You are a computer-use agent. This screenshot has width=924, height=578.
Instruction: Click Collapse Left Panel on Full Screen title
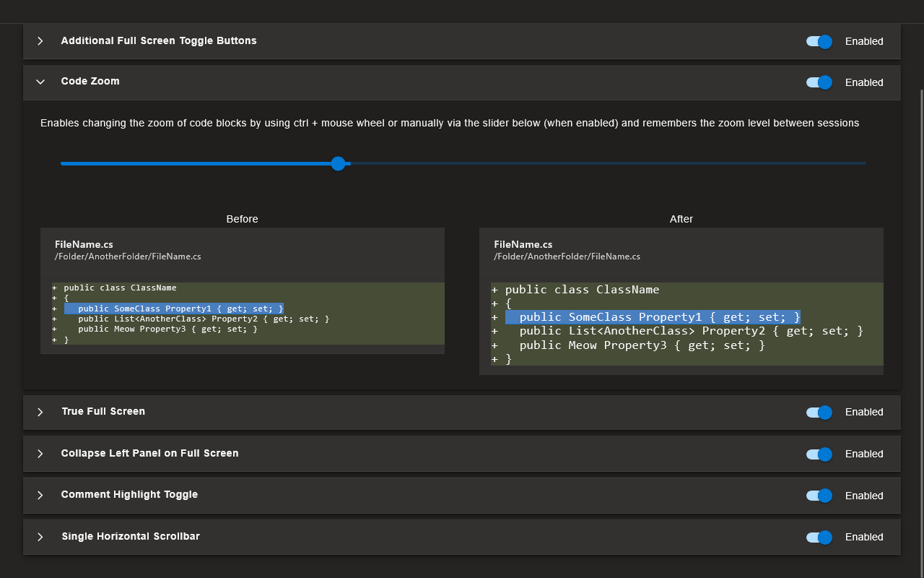(x=149, y=453)
